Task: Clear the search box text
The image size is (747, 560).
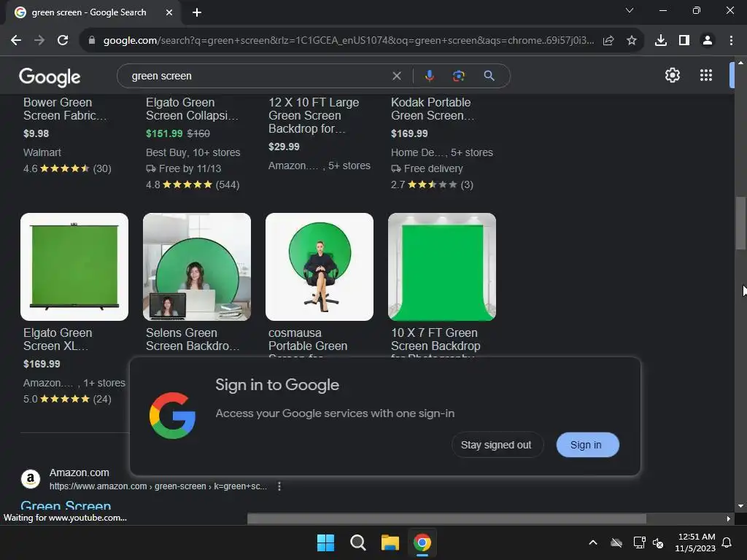Action: tap(396, 76)
